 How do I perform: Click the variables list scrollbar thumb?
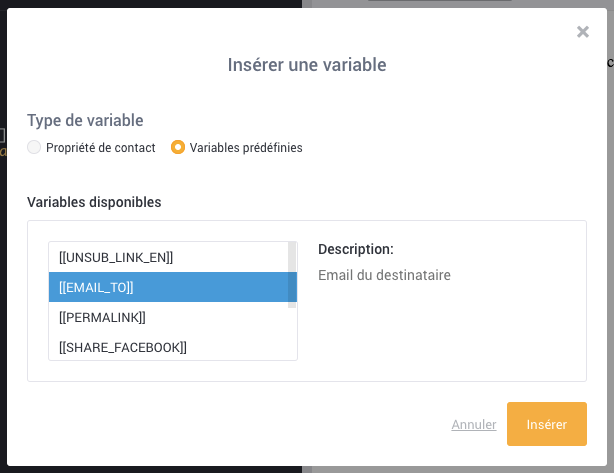pos(292,275)
